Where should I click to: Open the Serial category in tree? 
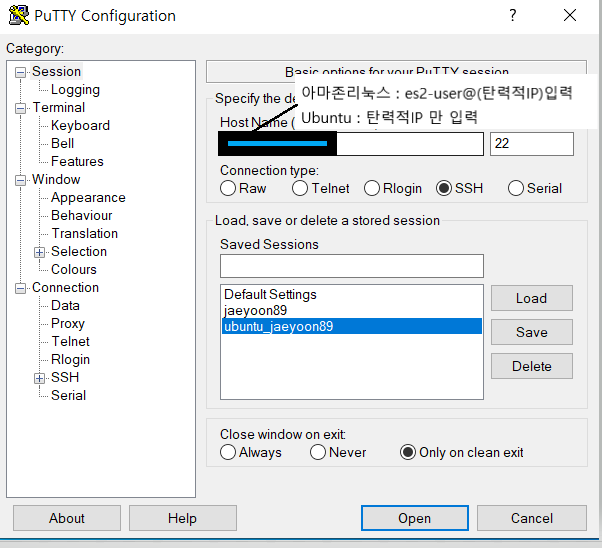coord(68,395)
